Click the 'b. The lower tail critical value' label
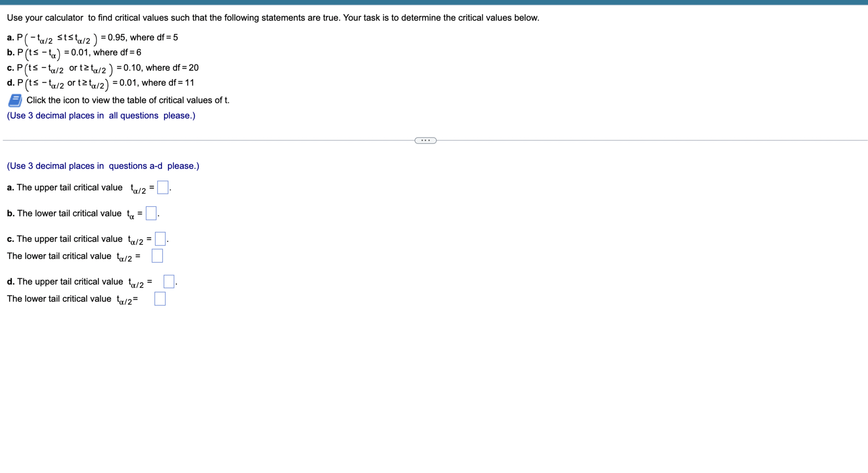 pyautogui.click(x=64, y=214)
